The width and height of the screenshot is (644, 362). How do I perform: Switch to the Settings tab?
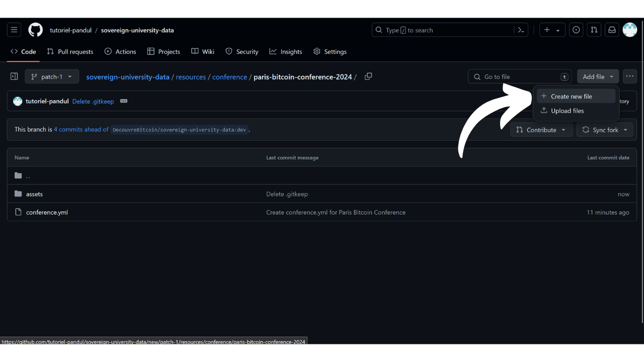[x=330, y=51]
